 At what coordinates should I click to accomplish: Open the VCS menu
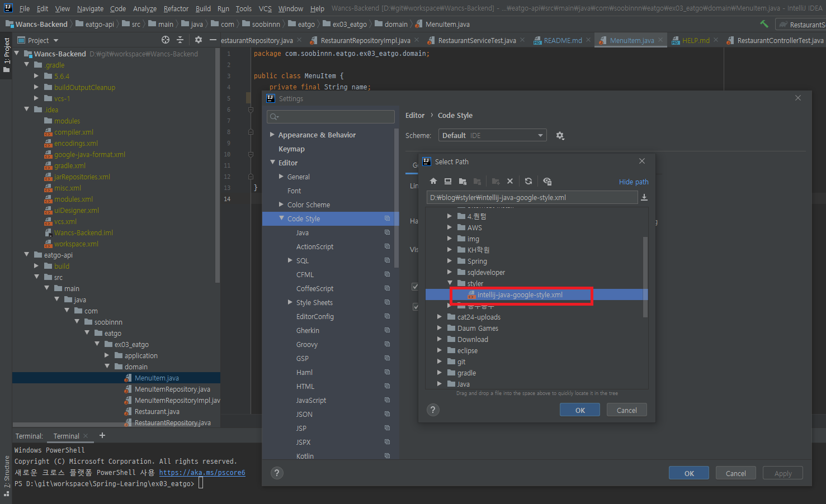(265, 8)
